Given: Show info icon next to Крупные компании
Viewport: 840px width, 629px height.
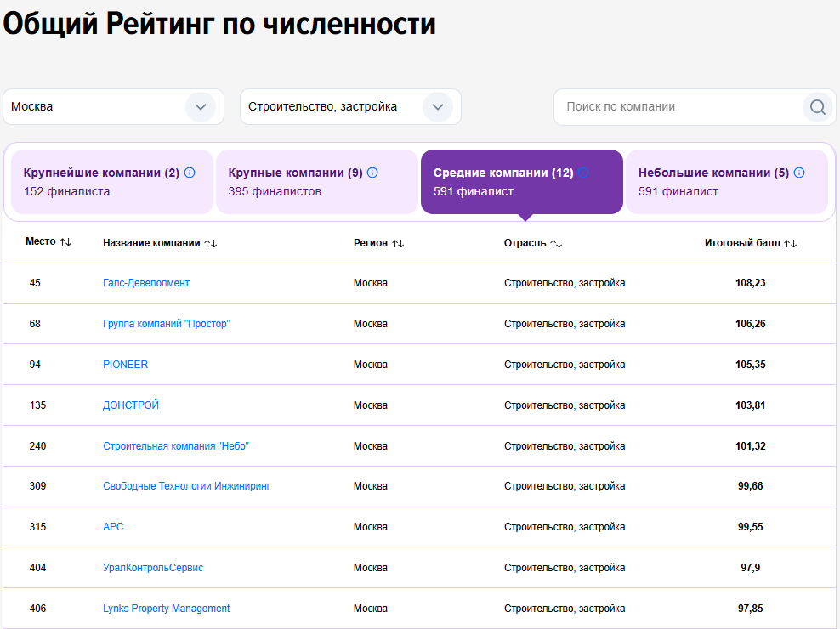Looking at the screenshot, I should (x=372, y=173).
